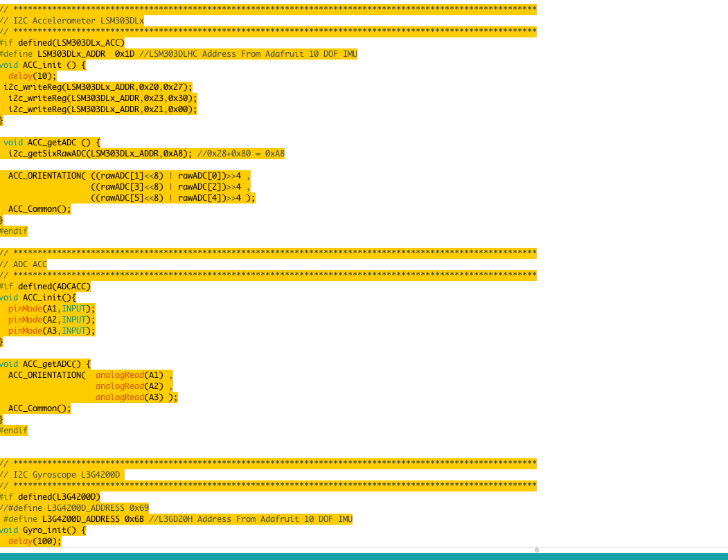Click the '#define LSM303DLx_ADDR 0x1D' line

tap(179, 54)
